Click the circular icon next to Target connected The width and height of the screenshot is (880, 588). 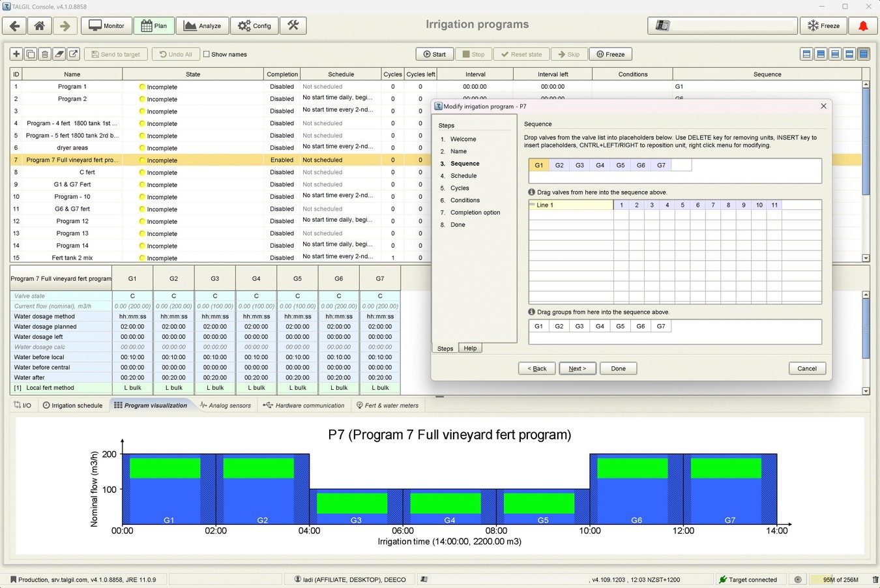pyautogui.click(x=798, y=580)
